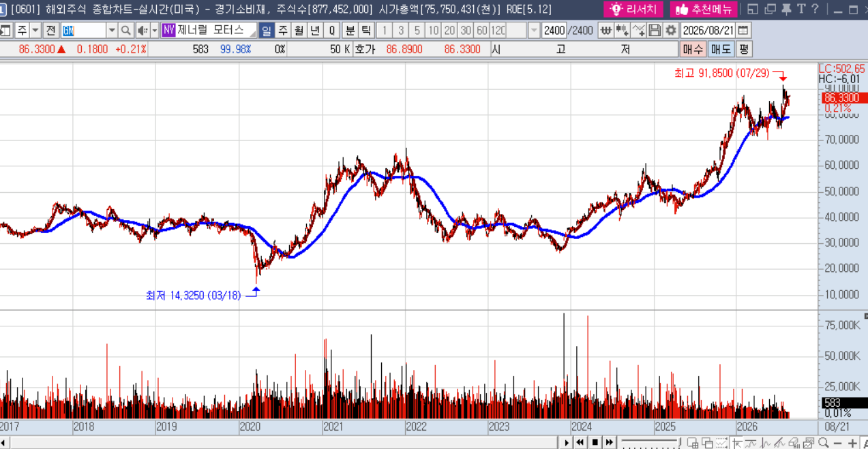Click the stock code input field
868x449 pixels.
point(83,31)
